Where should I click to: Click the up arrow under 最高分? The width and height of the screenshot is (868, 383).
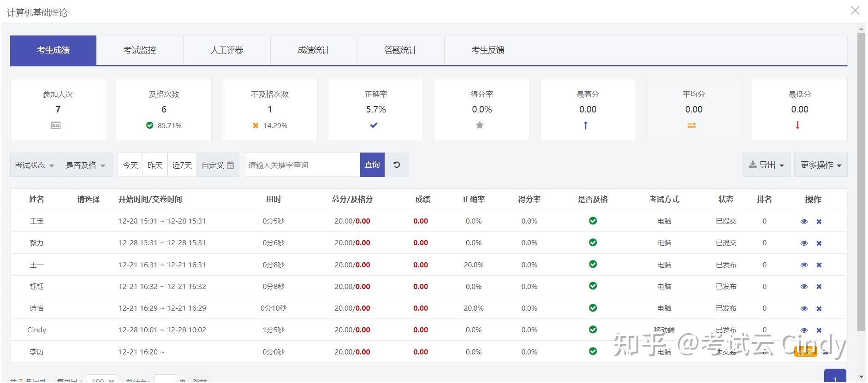(x=586, y=125)
